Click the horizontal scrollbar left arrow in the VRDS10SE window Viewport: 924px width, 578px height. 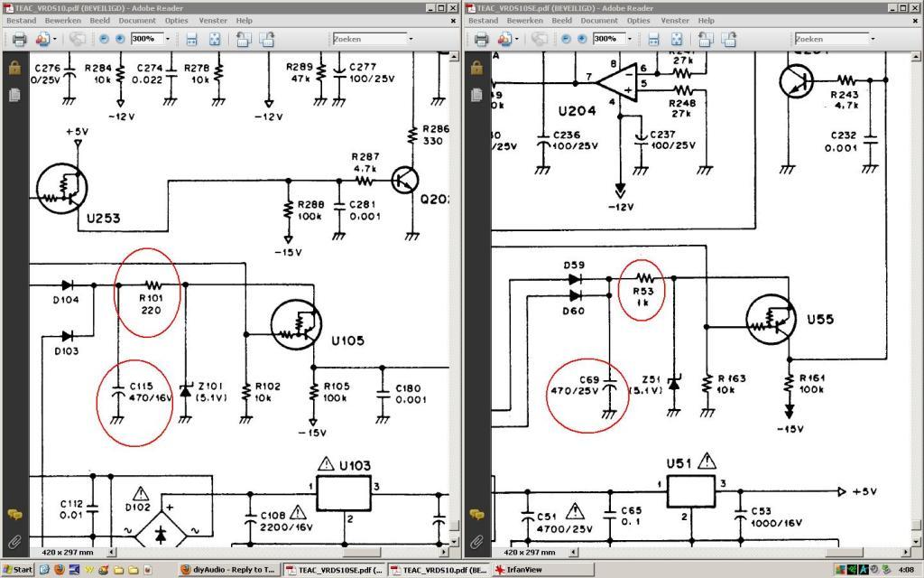573,553
